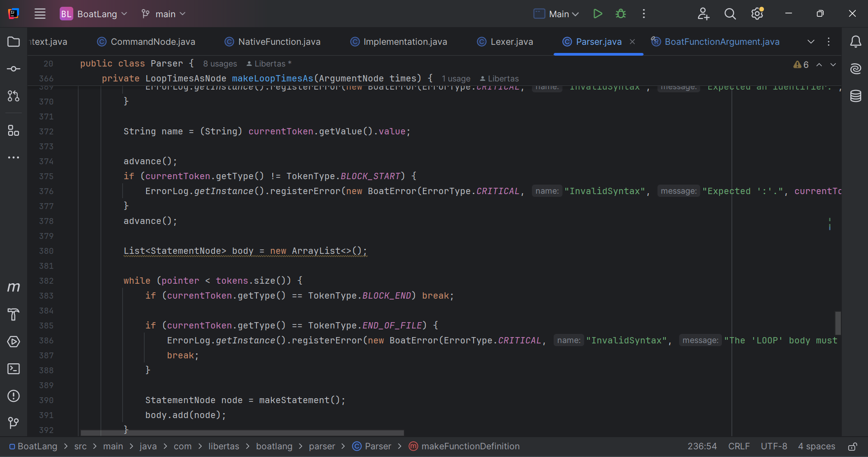
Task: Open Maven tool window
Action: (x=14, y=287)
